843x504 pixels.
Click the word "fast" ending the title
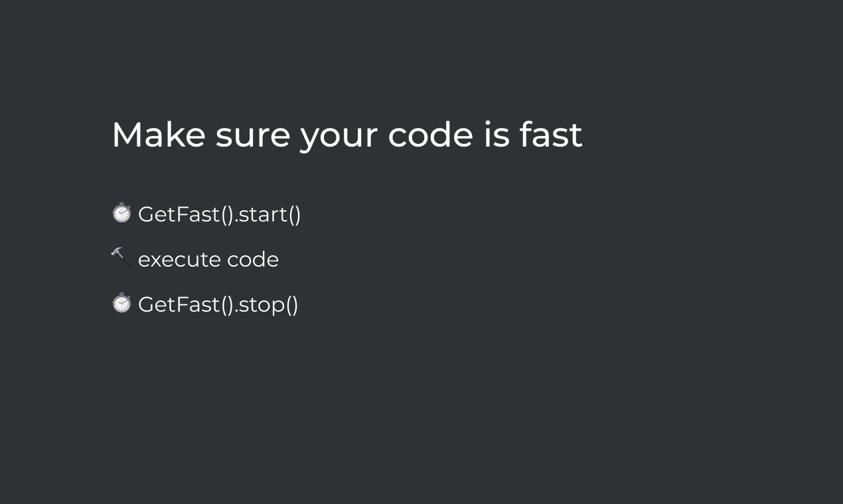click(x=550, y=135)
